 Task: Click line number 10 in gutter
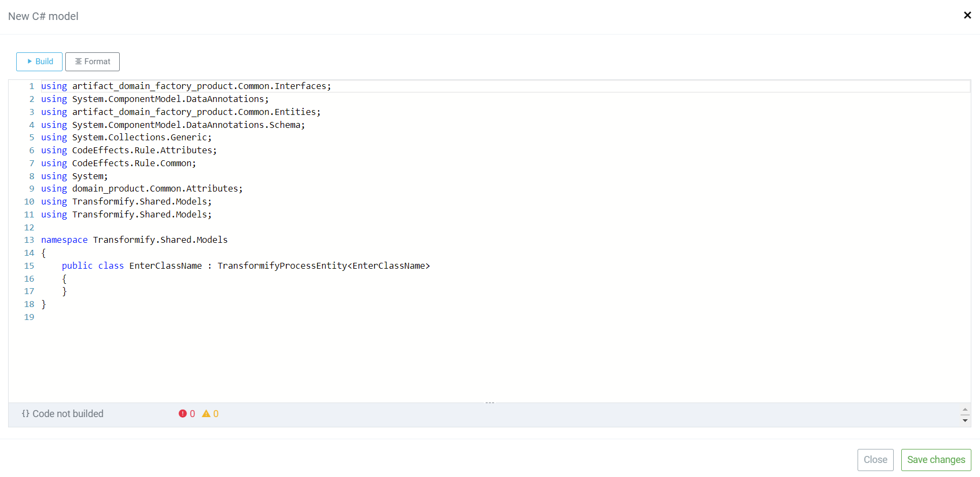pos(29,202)
